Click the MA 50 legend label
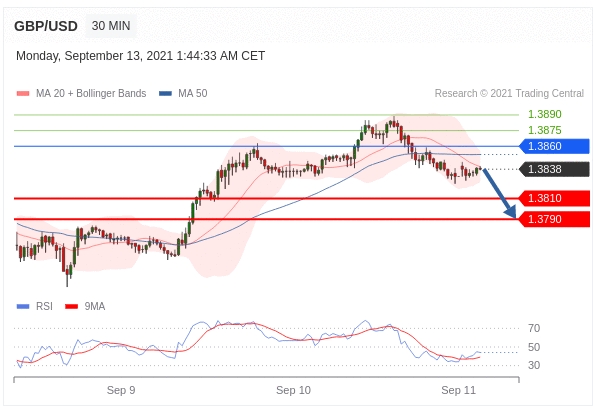 click(x=193, y=93)
